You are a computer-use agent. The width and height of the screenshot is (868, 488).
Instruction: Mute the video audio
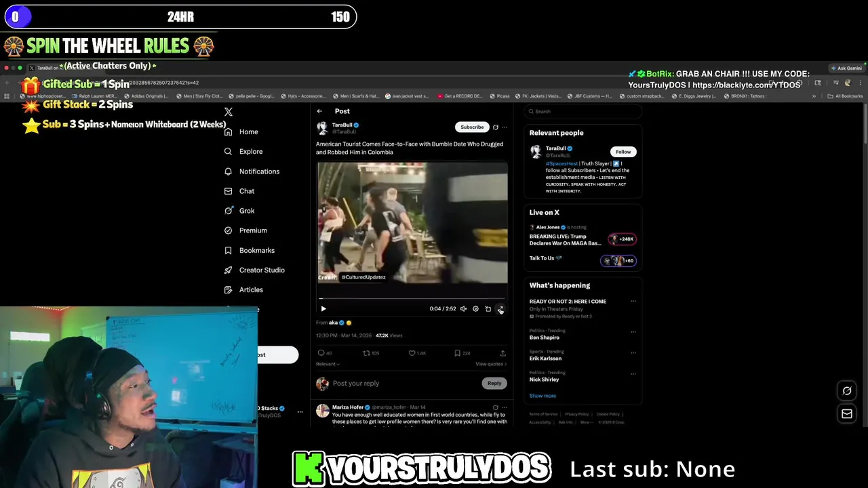coord(463,308)
